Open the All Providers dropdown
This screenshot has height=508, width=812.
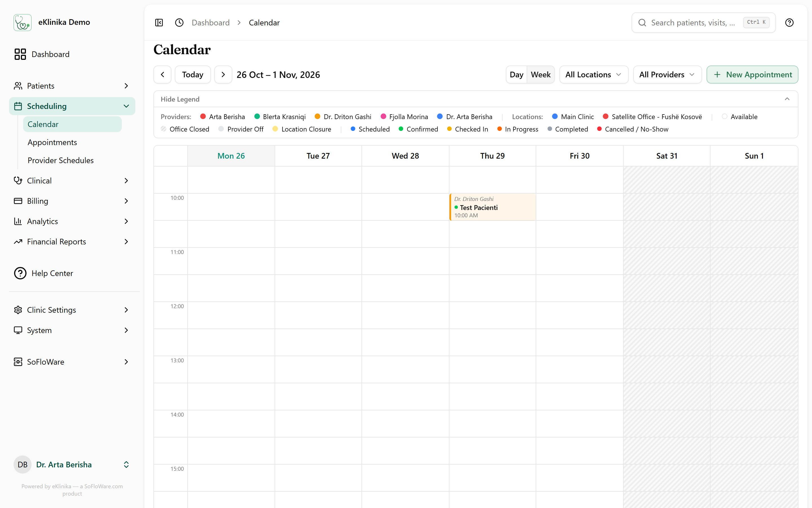(x=667, y=75)
